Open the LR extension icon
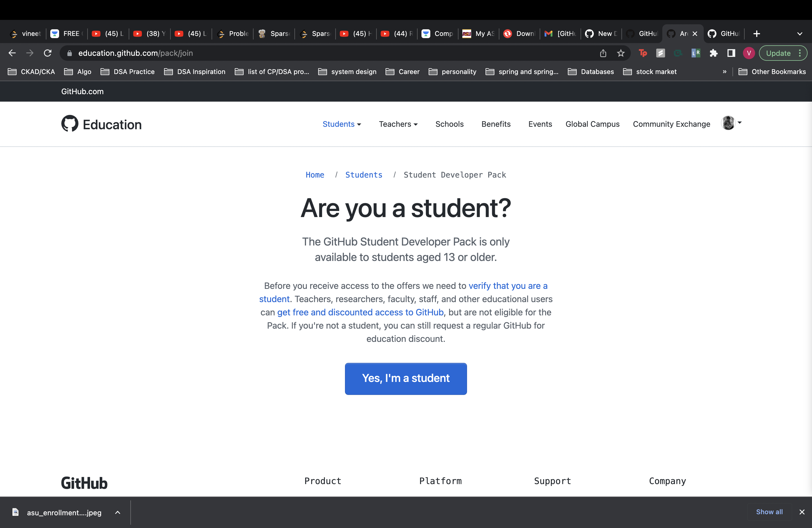Image resolution: width=812 pixels, height=528 pixels. [696, 53]
